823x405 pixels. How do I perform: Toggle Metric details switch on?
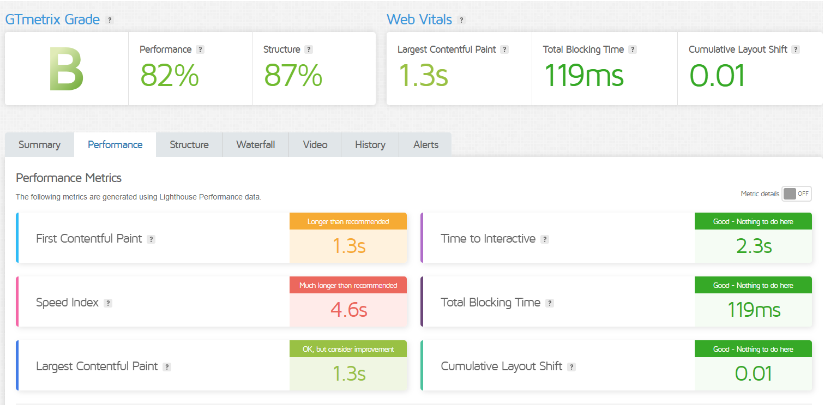[x=797, y=194]
